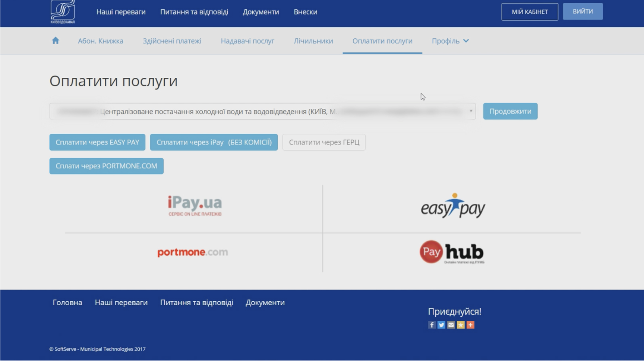Open Документи in top menu
The width and height of the screenshot is (644, 362).
[261, 12]
